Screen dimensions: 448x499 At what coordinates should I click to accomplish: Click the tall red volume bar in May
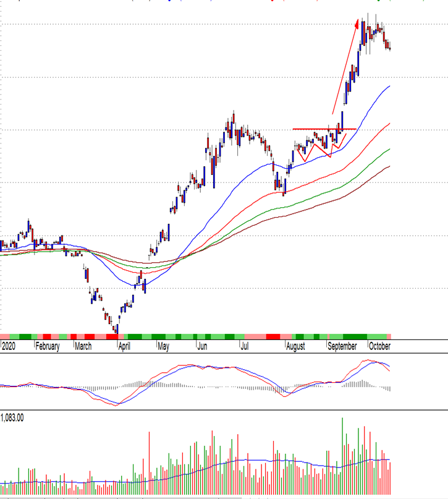coord(150,463)
